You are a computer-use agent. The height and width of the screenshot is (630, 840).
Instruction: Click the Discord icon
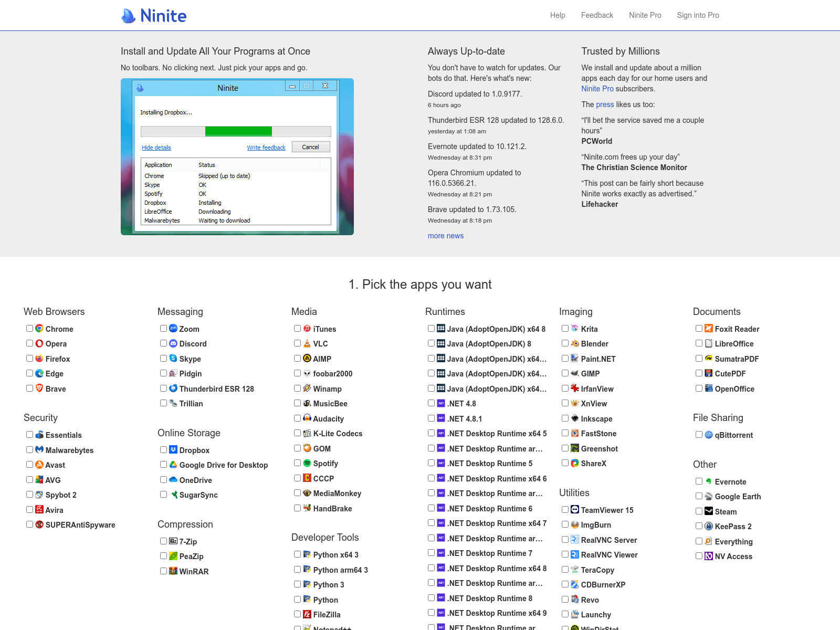pos(173,343)
